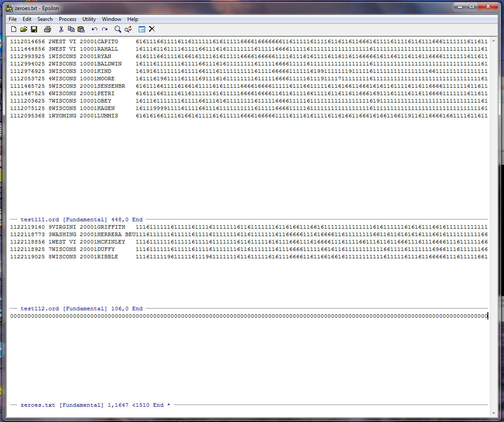This screenshot has width=504, height=422.
Task: Redo the last undone edit
Action: pos(105,29)
